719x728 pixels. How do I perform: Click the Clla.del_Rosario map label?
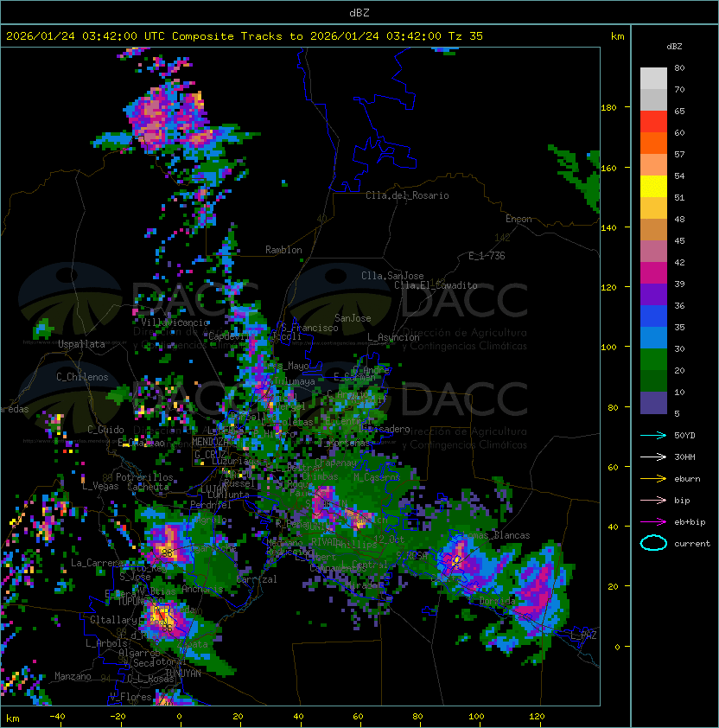click(x=407, y=195)
